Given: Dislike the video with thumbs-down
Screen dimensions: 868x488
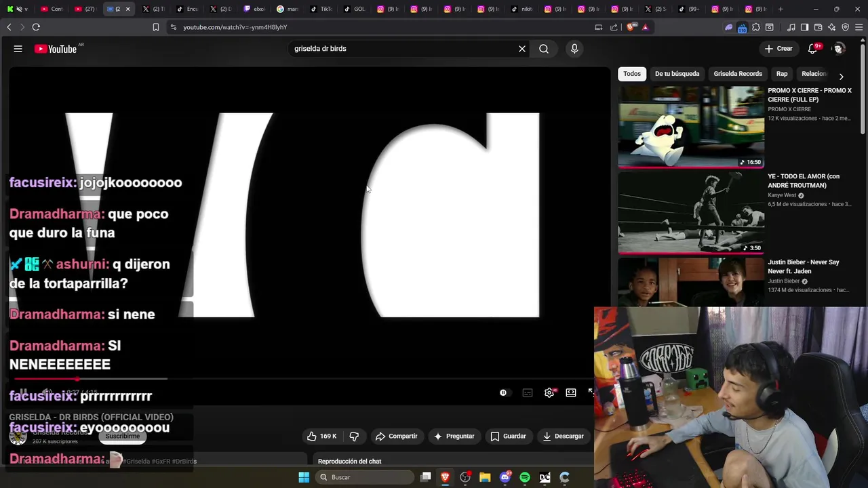Looking at the screenshot, I should click(354, 436).
